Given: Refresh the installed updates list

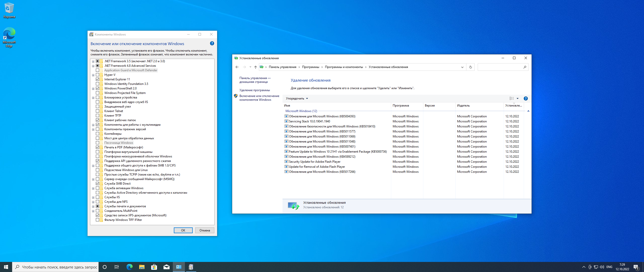Looking at the screenshot, I should [470, 67].
